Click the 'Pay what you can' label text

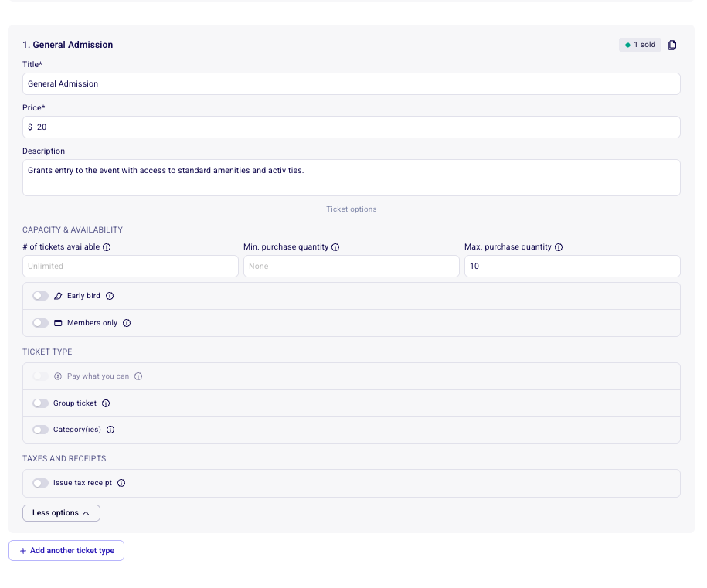[98, 376]
